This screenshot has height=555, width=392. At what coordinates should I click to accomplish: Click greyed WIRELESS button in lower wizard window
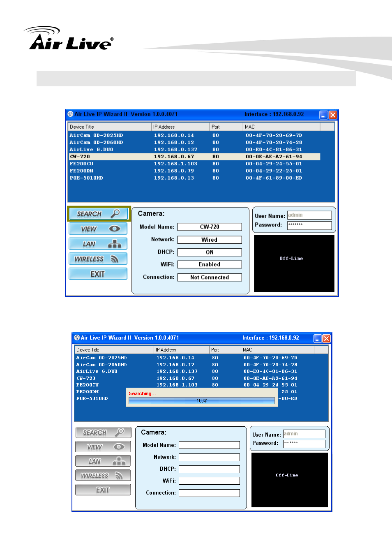click(x=103, y=476)
